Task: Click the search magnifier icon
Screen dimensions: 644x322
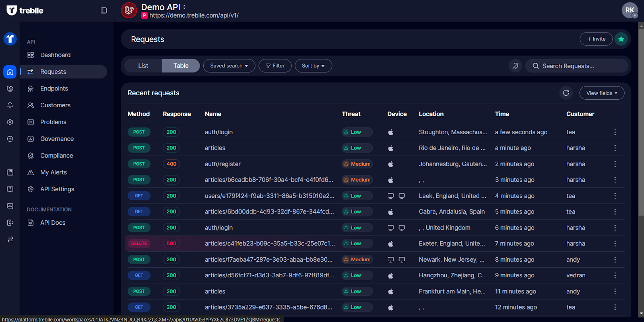Action: [x=536, y=66]
